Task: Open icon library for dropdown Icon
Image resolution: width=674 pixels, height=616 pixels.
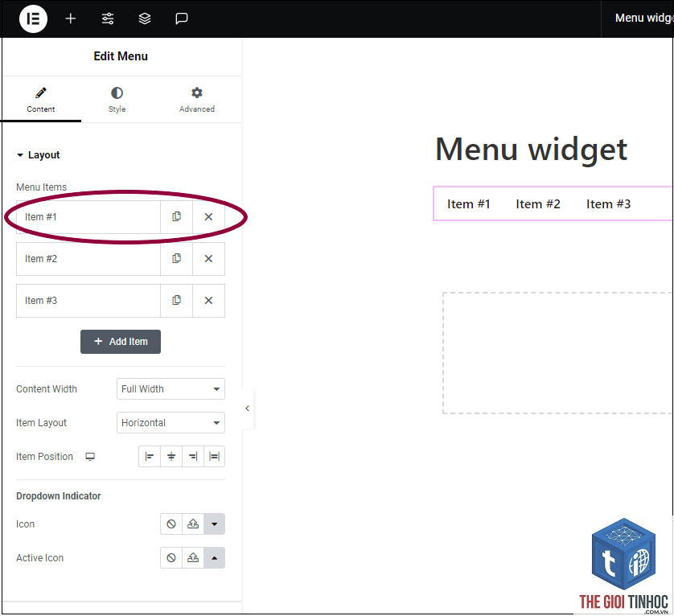Action: [x=214, y=524]
